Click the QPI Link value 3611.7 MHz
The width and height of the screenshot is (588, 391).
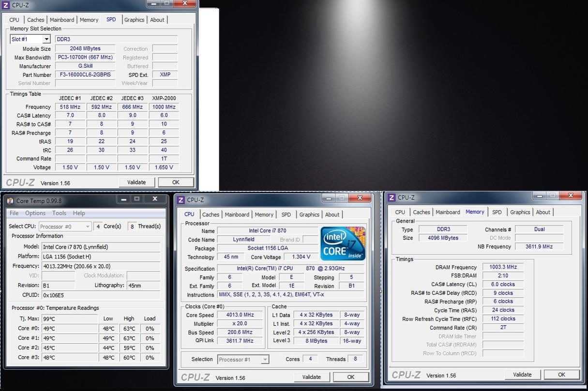240,341
